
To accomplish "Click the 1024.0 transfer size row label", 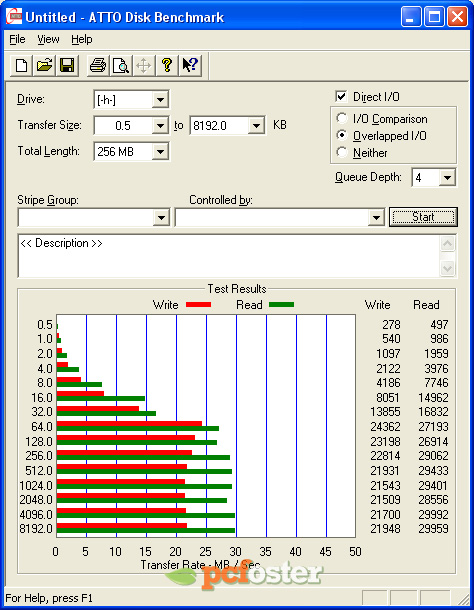I will (x=36, y=486).
